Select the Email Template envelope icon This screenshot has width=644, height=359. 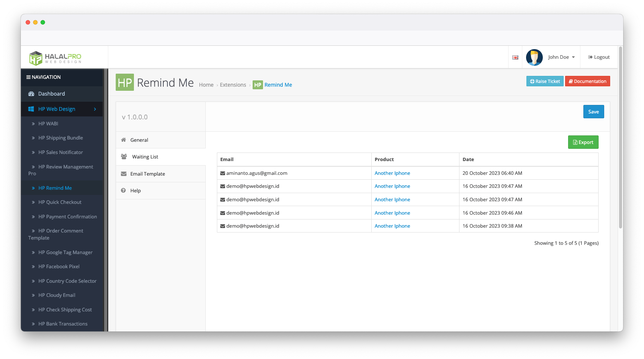coord(124,173)
